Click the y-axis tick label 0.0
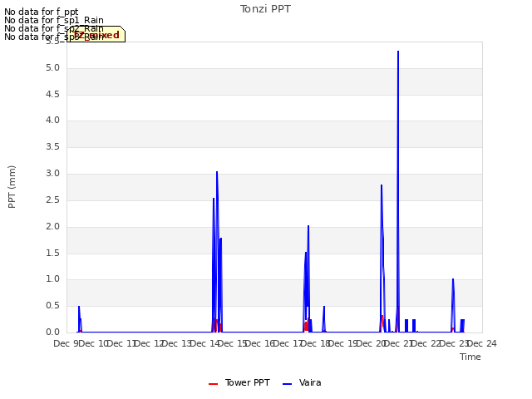Image resolution: width=532 pixels, height=399 pixels. 52,332
